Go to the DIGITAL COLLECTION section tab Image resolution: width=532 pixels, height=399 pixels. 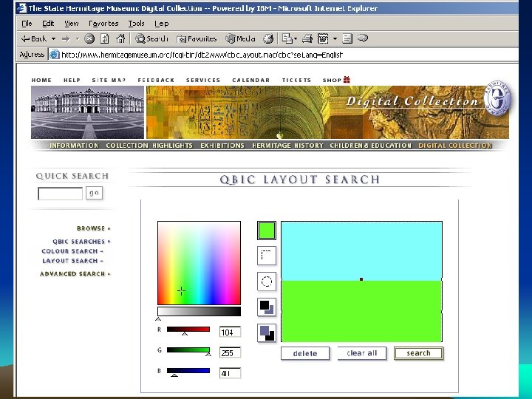[x=455, y=146]
